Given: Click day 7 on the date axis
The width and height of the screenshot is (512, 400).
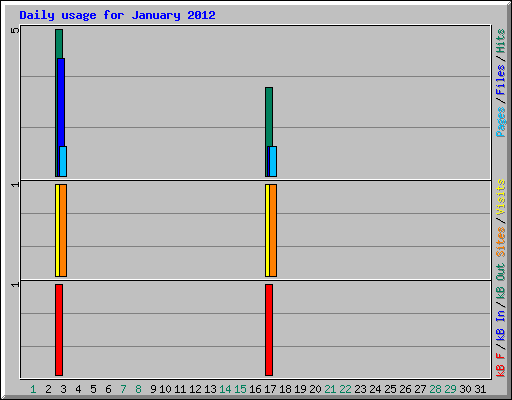Looking at the screenshot, I should coord(123,389).
